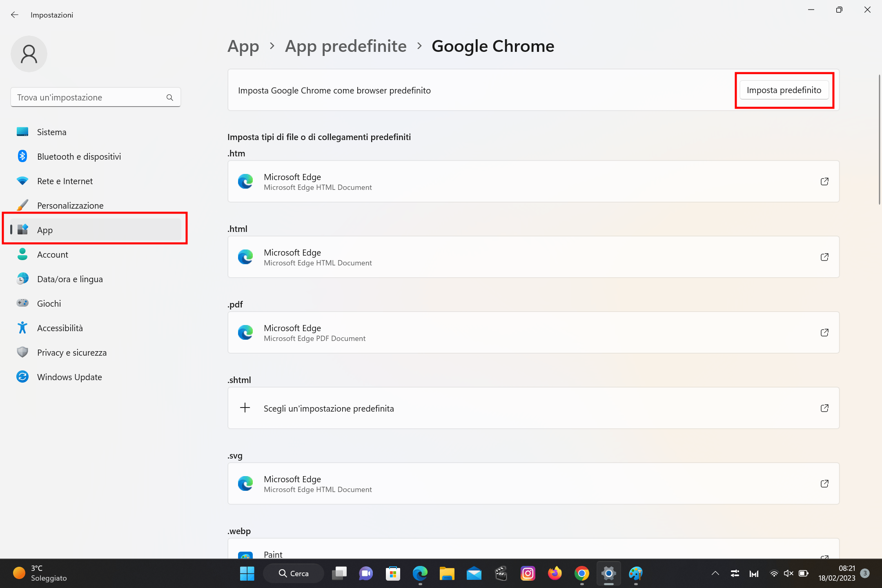Screen dimensions: 882x588
Task: Open the Personalizzazione section
Action: coord(70,205)
